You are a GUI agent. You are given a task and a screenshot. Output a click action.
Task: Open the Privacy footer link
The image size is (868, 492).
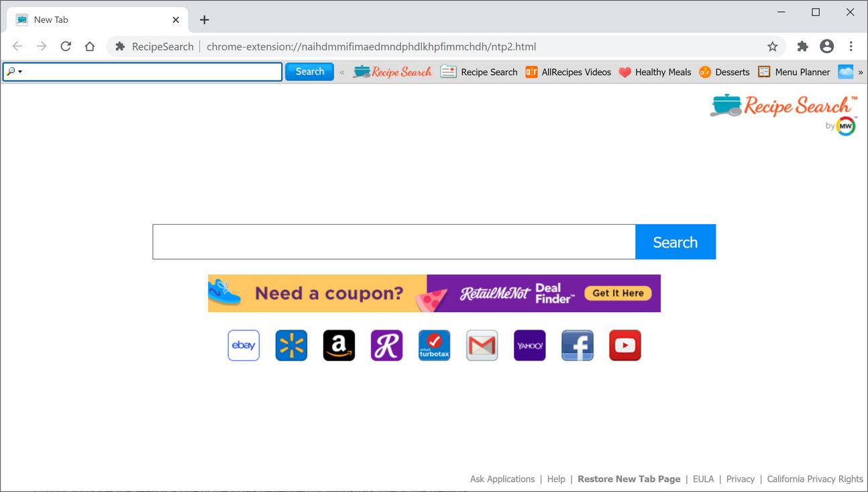point(741,479)
